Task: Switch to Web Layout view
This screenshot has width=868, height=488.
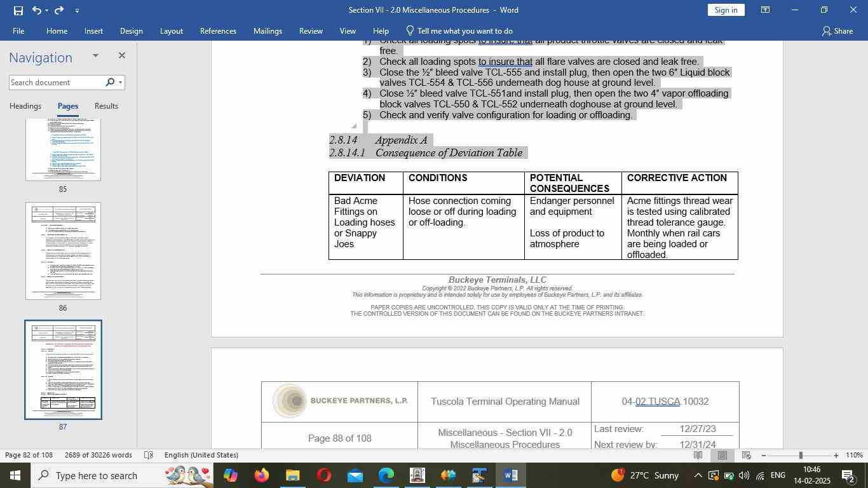Action: point(747,456)
